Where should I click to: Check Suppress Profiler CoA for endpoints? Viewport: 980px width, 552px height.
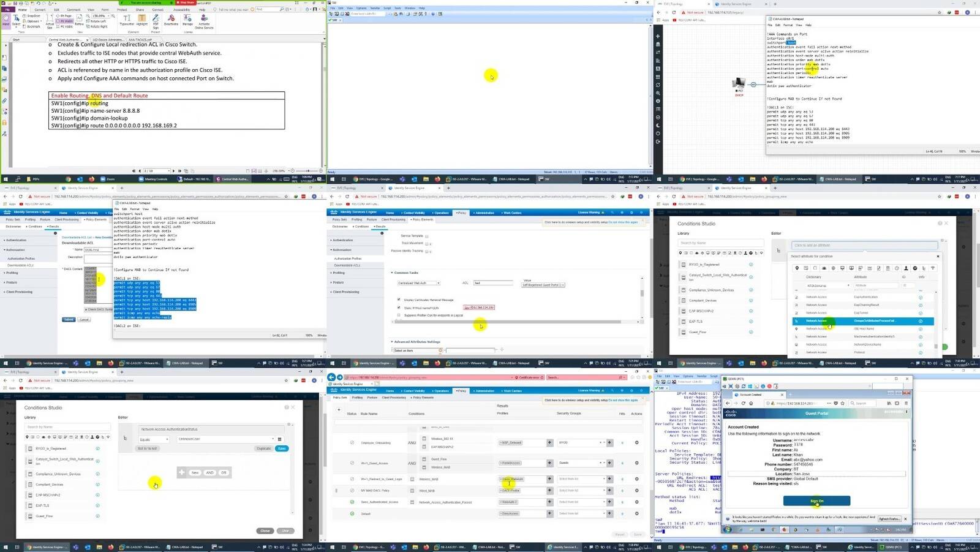pos(399,315)
